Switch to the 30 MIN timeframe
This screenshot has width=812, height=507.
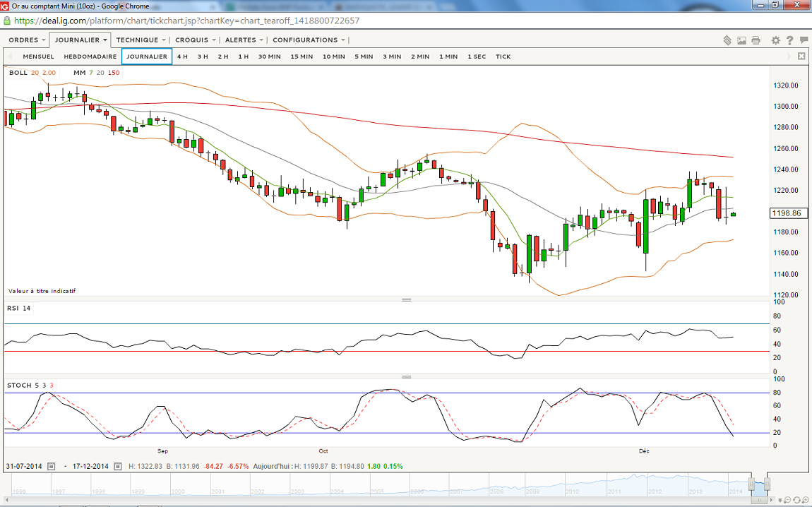(269, 56)
